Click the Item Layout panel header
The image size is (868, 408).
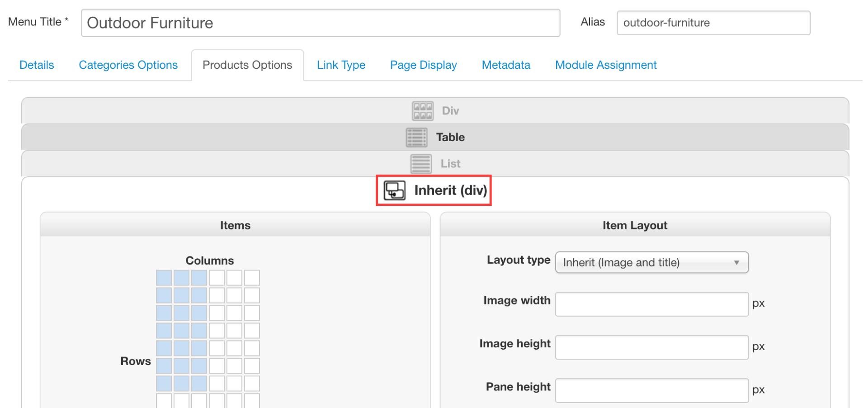point(635,225)
